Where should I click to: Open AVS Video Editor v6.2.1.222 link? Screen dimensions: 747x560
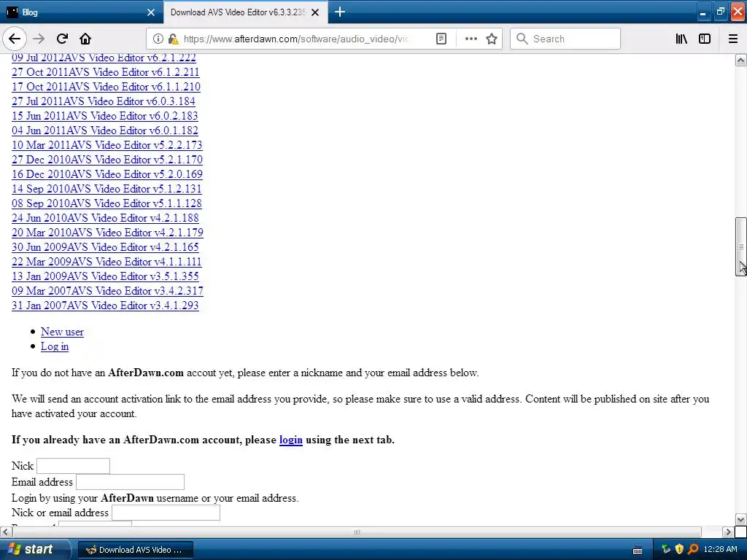(x=104, y=58)
